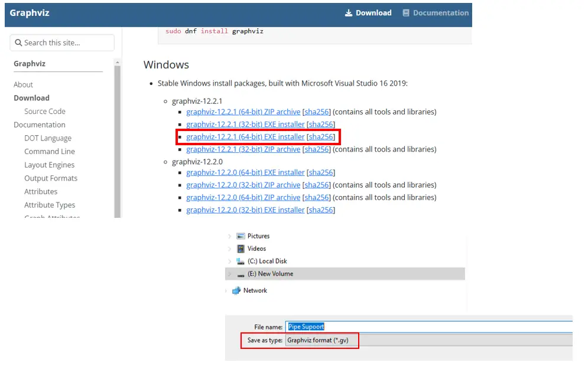The width and height of the screenshot is (588, 366).
Task: Open Attributes sidebar entry
Action: pyautogui.click(x=41, y=192)
